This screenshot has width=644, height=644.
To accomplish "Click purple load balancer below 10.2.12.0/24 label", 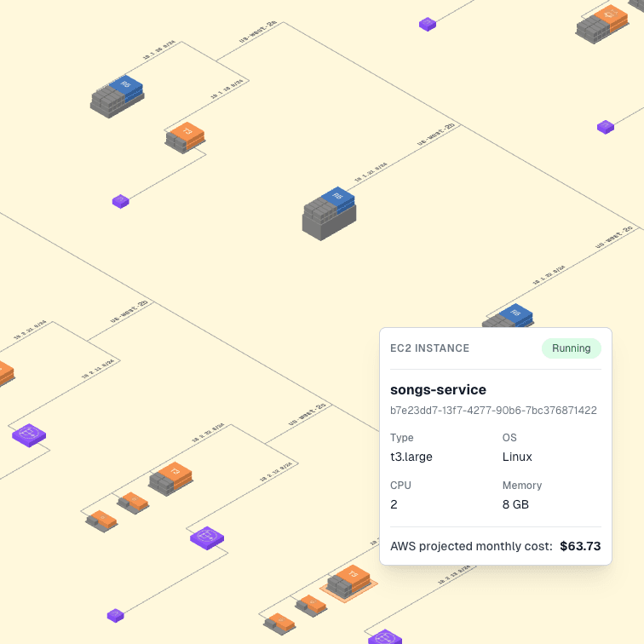I will click(207, 538).
